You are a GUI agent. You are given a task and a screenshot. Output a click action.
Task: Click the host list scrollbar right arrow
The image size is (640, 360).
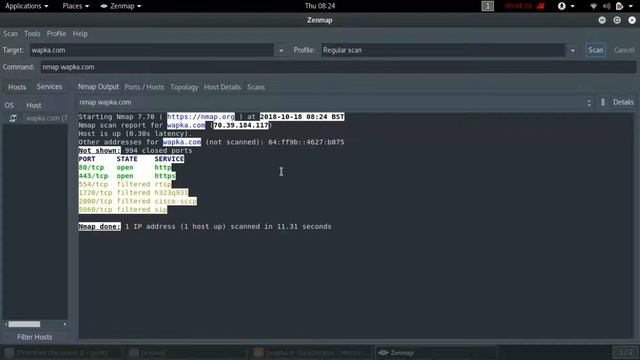(65, 324)
